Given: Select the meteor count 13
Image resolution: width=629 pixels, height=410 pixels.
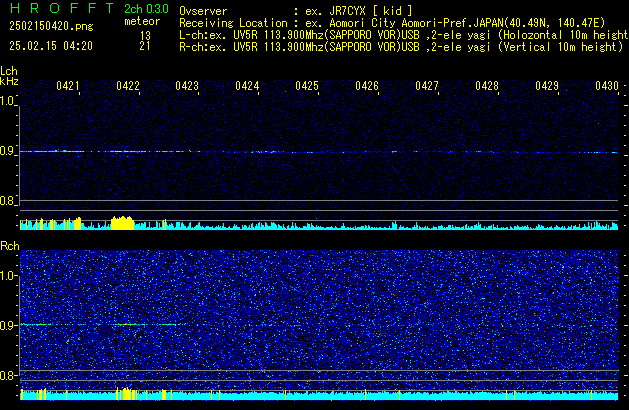Looking at the screenshot, I should tap(145, 36).
